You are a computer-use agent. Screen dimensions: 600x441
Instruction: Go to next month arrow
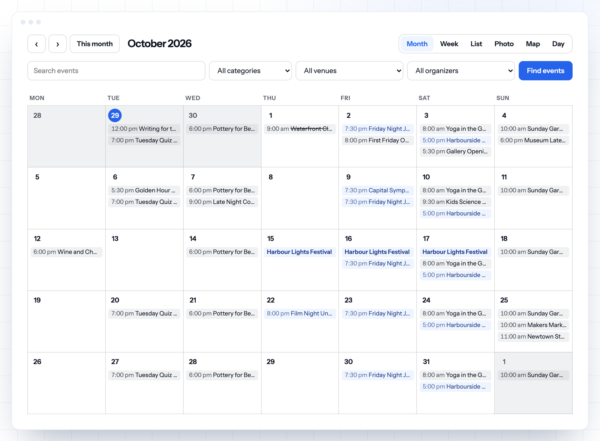point(57,44)
